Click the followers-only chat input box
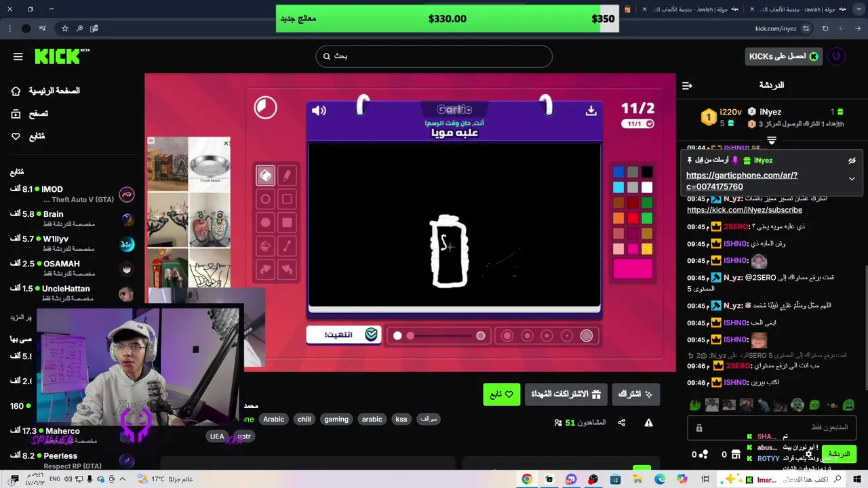Screen dimensions: 868x488 772,428
